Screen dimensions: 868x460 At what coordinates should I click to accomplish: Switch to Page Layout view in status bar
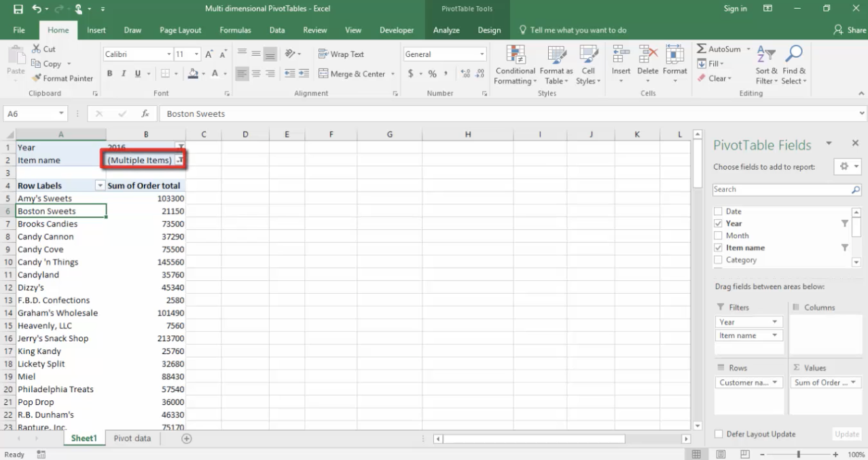click(x=721, y=454)
